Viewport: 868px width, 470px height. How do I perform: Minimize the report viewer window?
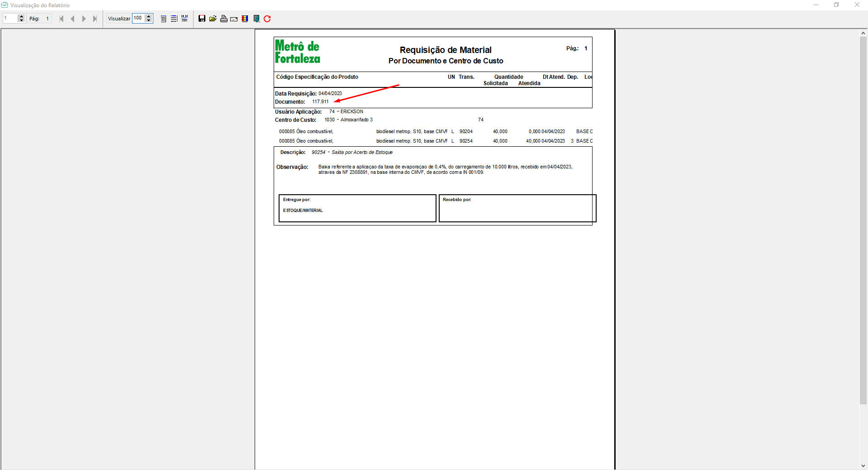click(816, 5)
